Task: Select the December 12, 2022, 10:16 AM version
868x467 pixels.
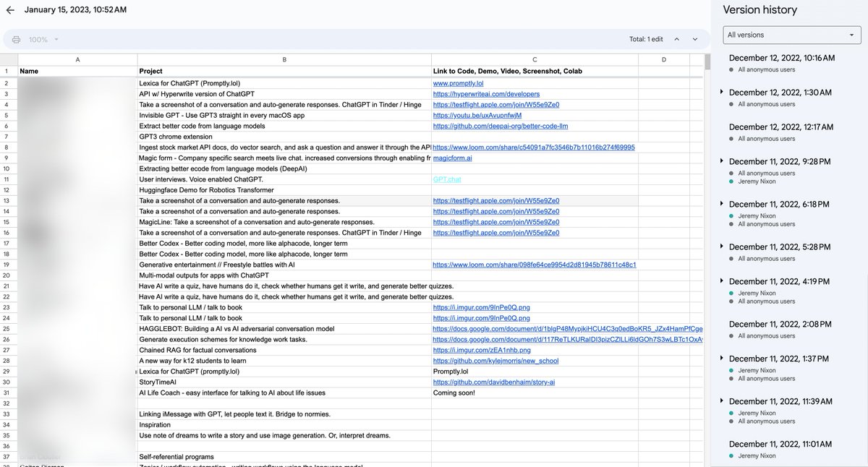Action: click(x=781, y=58)
